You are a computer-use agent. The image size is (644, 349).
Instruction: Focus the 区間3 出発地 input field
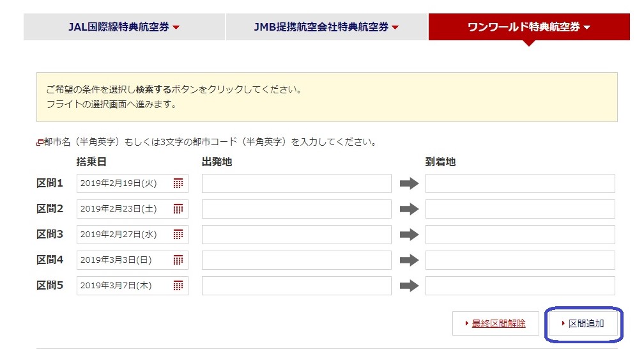[296, 235]
